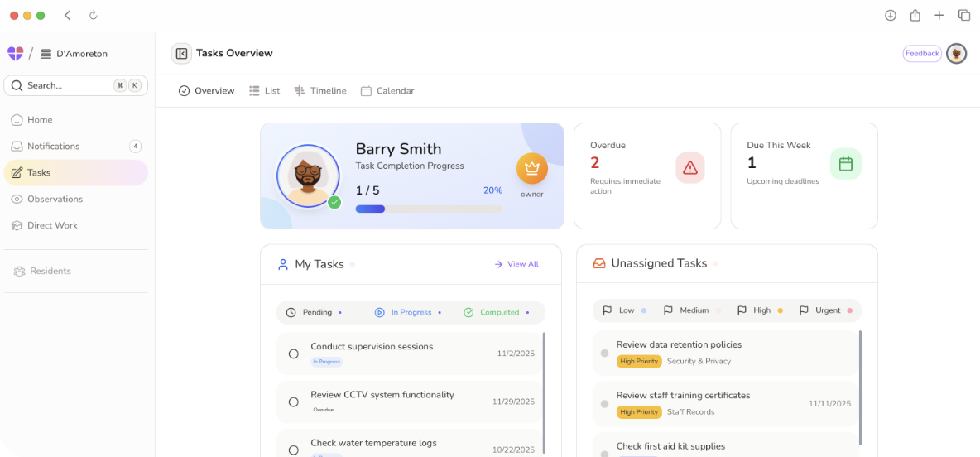980x457 pixels.
Task: Filter unassigned tasks by Urgent priority
Action: point(824,310)
